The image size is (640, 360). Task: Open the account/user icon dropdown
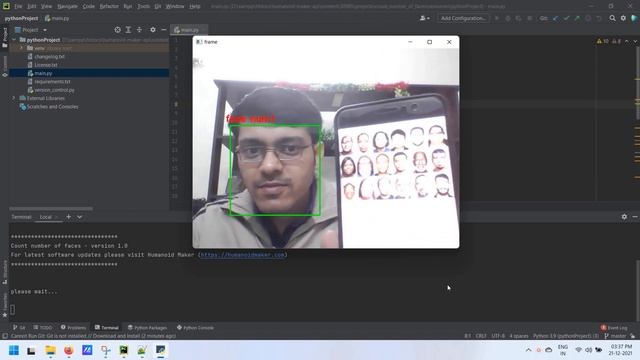[424, 18]
